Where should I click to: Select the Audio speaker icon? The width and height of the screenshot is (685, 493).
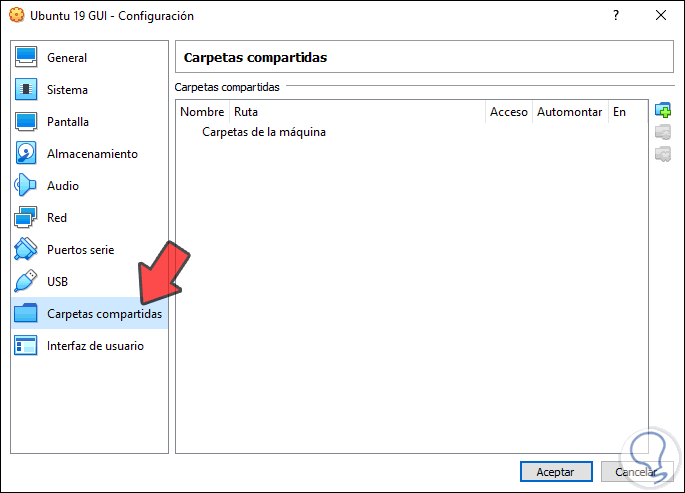point(26,186)
